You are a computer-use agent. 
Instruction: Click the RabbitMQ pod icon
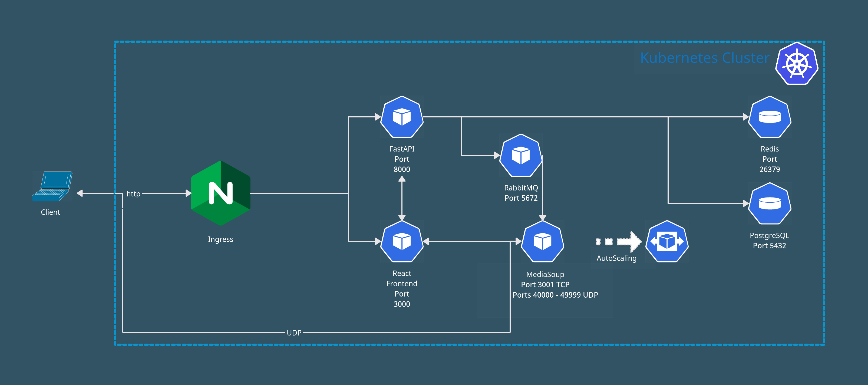[521, 155]
